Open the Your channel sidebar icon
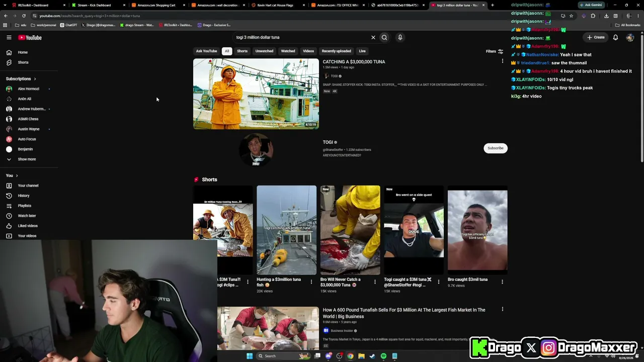This screenshot has height=362, width=644. tap(9, 186)
